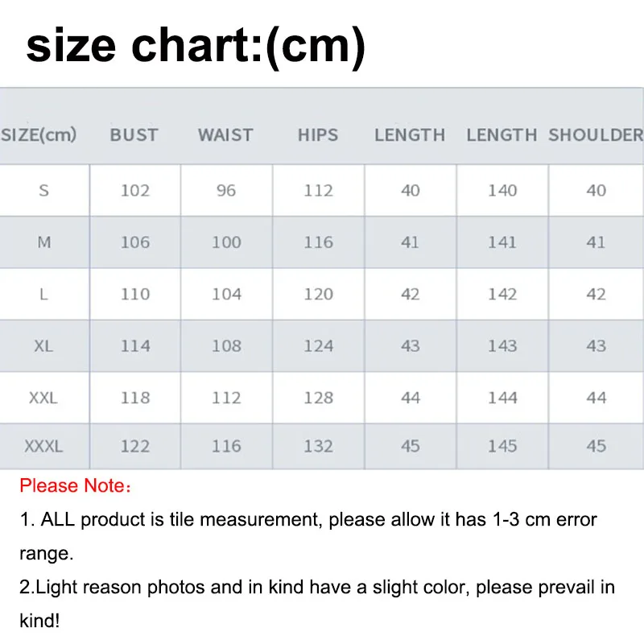644x644 pixels.
Task: Click the HIPS column header
Action: point(318,135)
